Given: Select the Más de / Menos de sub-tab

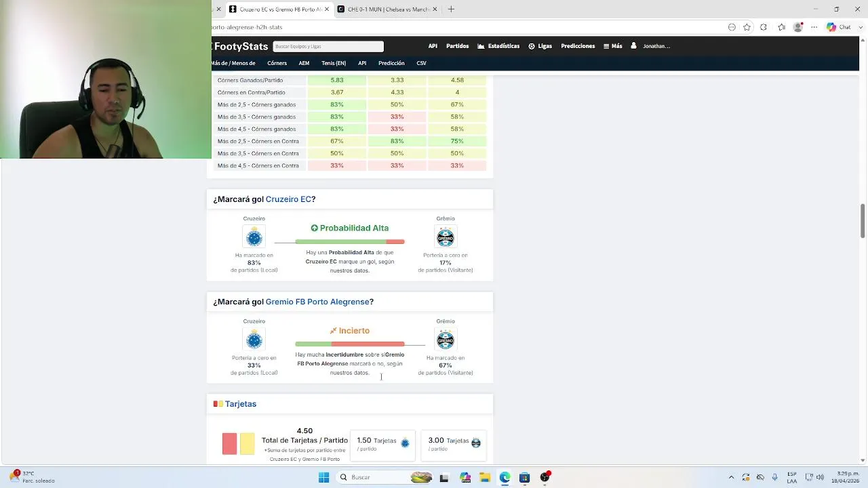Looking at the screenshot, I should coord(233,63).
